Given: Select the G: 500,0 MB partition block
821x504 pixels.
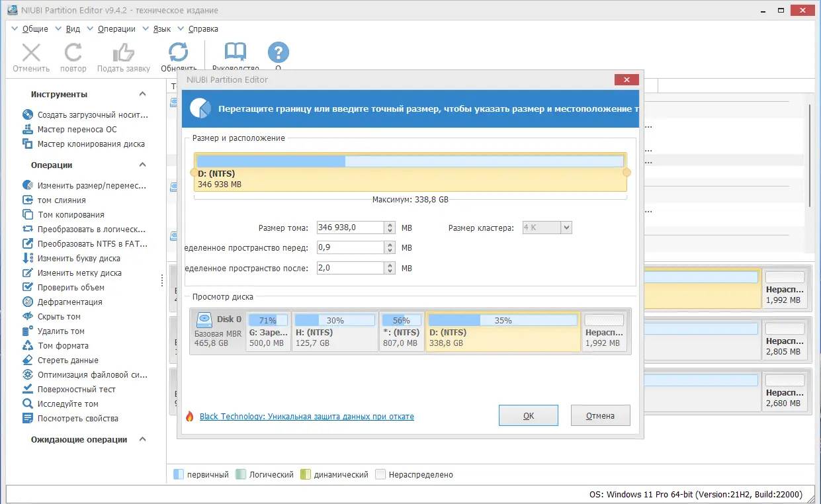Looking at the screenshot, I should point(268,331).
